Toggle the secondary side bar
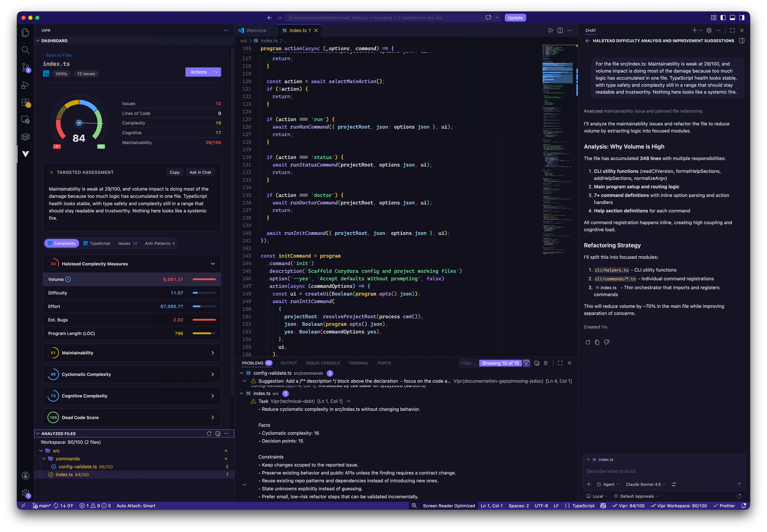 (x=742, y=18)
